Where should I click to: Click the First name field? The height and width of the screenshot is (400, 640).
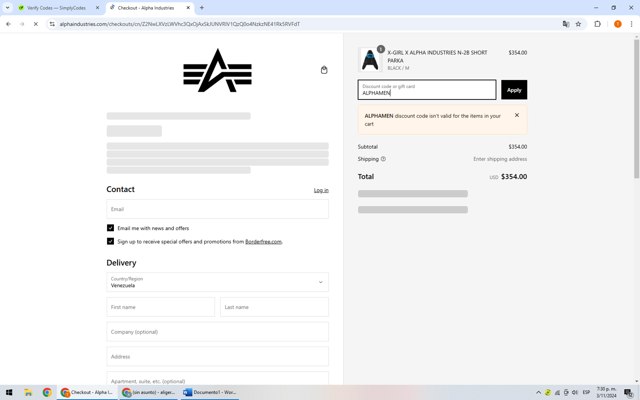160,307
